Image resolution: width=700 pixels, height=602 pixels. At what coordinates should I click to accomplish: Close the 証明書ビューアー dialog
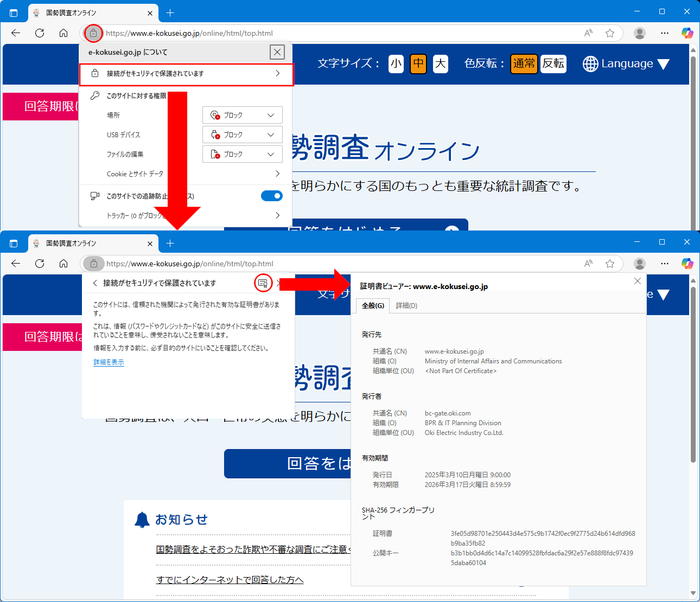(638, 281)
